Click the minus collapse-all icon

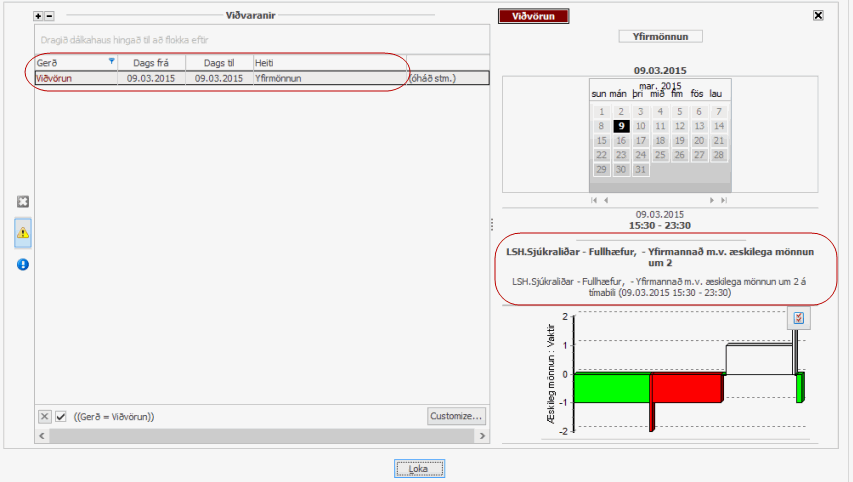coord(50,17)
